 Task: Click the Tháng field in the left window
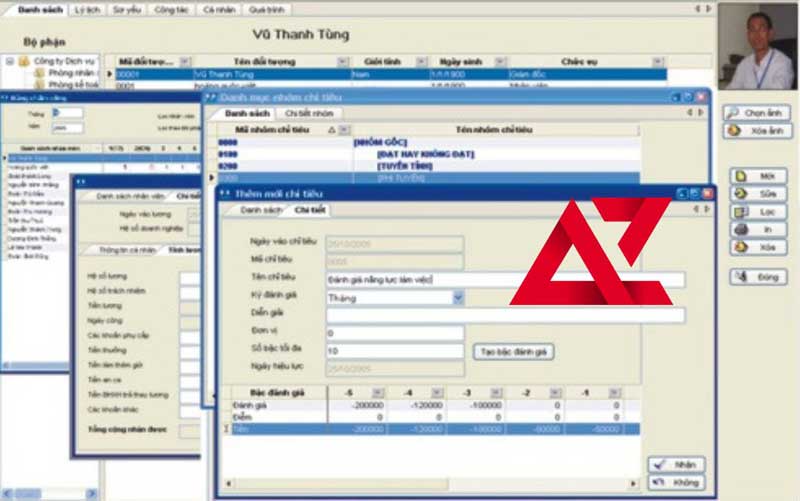click(x=68, y=113)
